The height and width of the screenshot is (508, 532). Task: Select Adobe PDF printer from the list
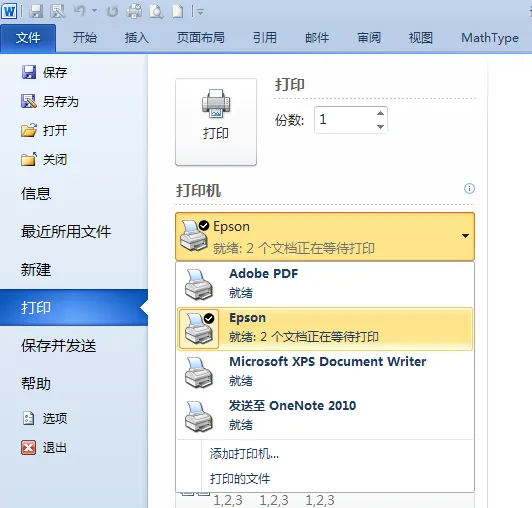325,284
